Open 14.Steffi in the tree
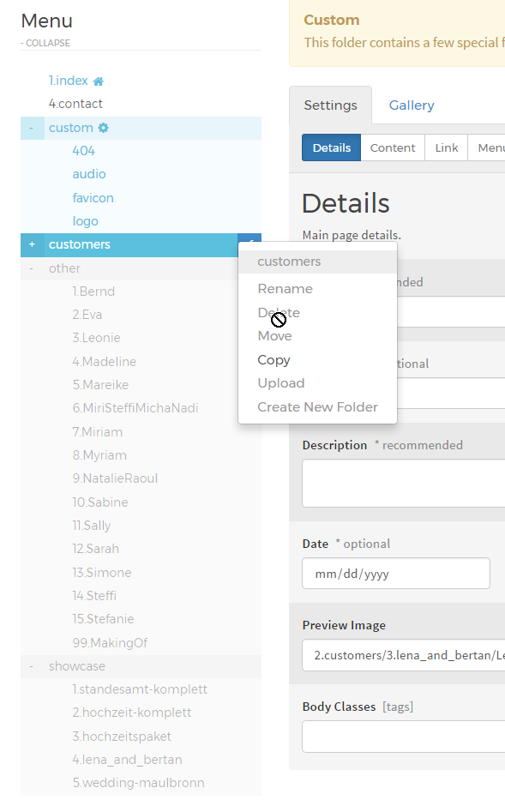The height and width of the screenshot is (812, 505). point(94,596)
